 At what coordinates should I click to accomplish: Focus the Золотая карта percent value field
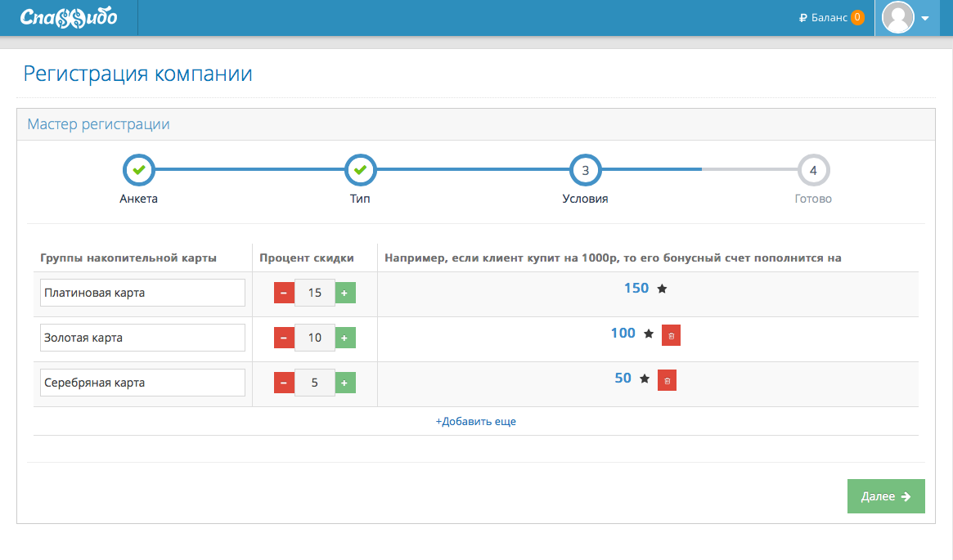(x=315, y=338)
